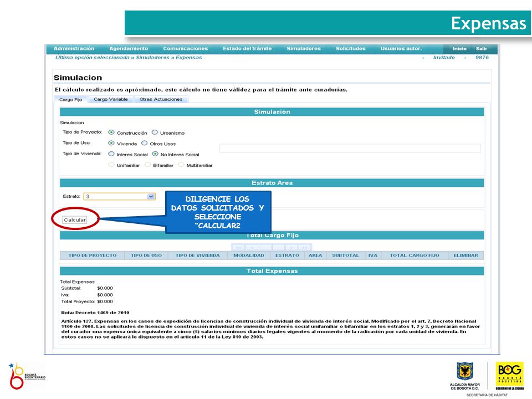Select the Vivienda radio button
The height and width of the screenshot is (399, 532).
[x=111, y=143]
